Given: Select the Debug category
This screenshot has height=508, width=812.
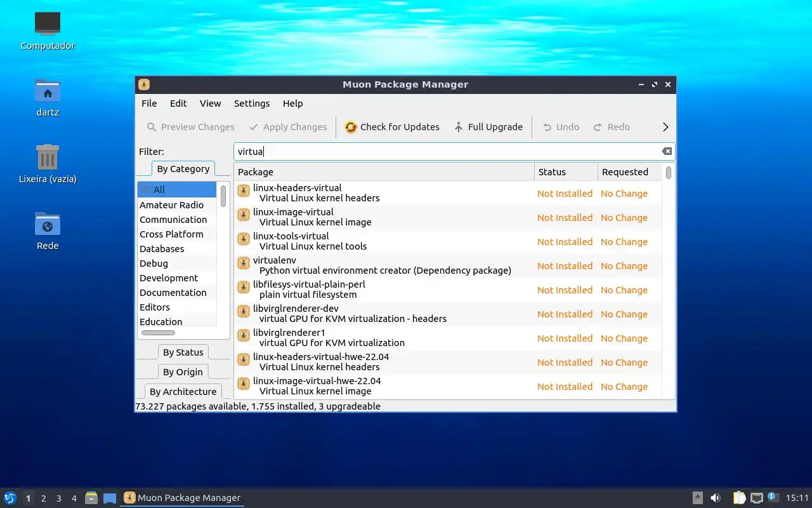Looking at the screenshot, I should [x=177, y=264].
